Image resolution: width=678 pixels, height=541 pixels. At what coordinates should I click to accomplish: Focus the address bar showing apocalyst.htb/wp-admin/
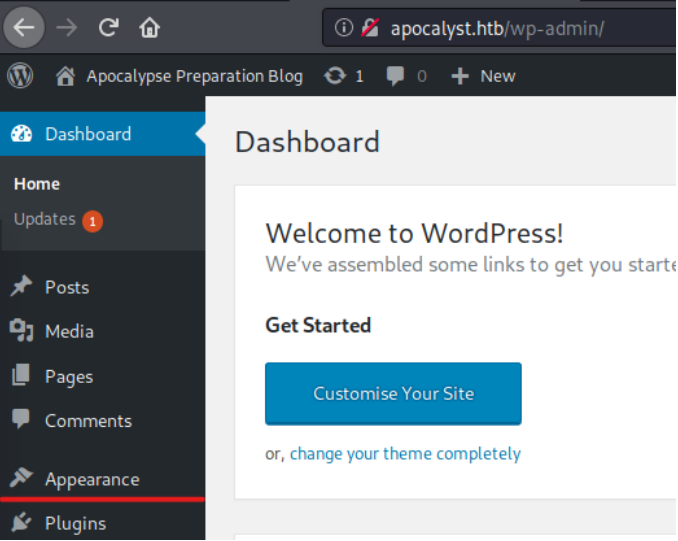(x=499, y=29)
